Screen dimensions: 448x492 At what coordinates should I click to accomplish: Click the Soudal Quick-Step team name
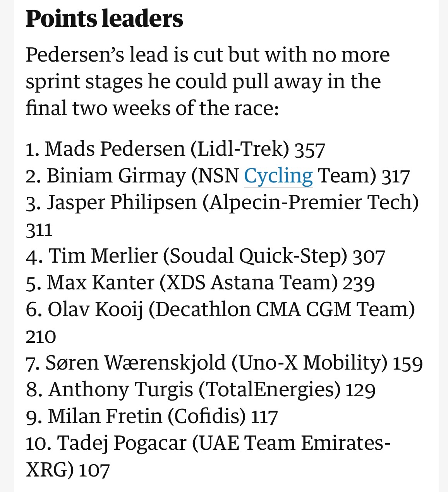[255, 256]
